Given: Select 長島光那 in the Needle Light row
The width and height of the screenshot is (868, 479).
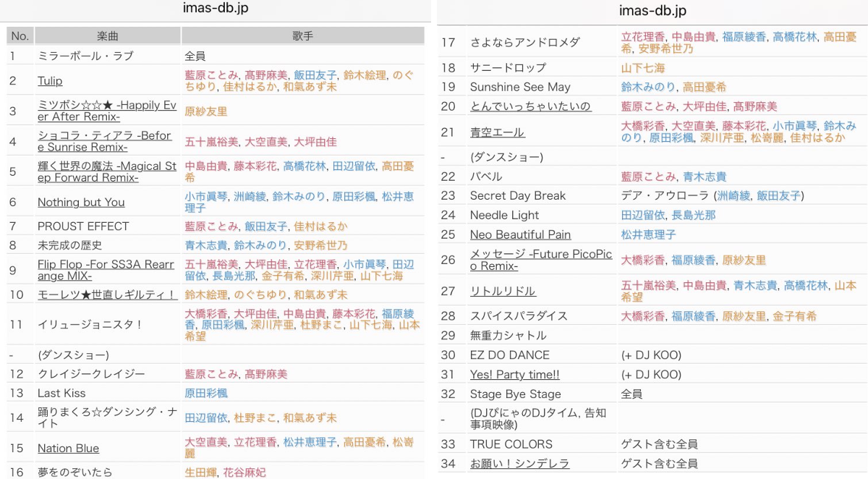Looking at the screenshot, I should pos(694,215).
